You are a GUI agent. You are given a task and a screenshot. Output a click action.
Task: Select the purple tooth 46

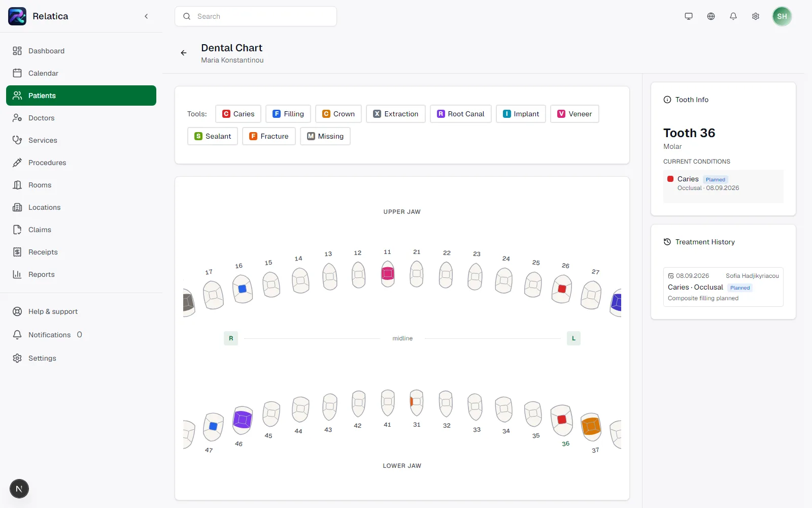pos(243,420)
